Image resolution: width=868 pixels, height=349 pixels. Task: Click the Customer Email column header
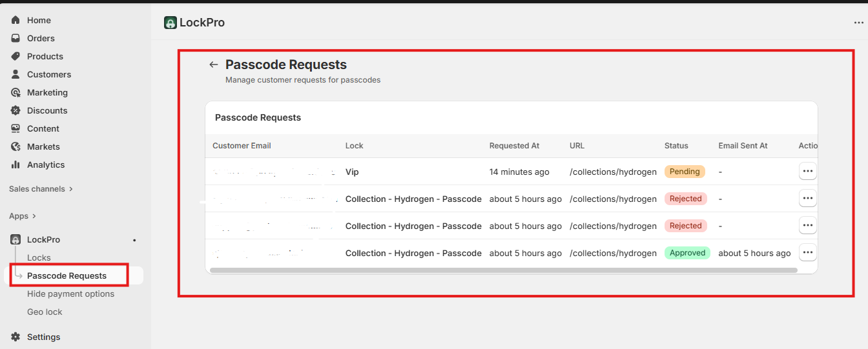point(242,146)
